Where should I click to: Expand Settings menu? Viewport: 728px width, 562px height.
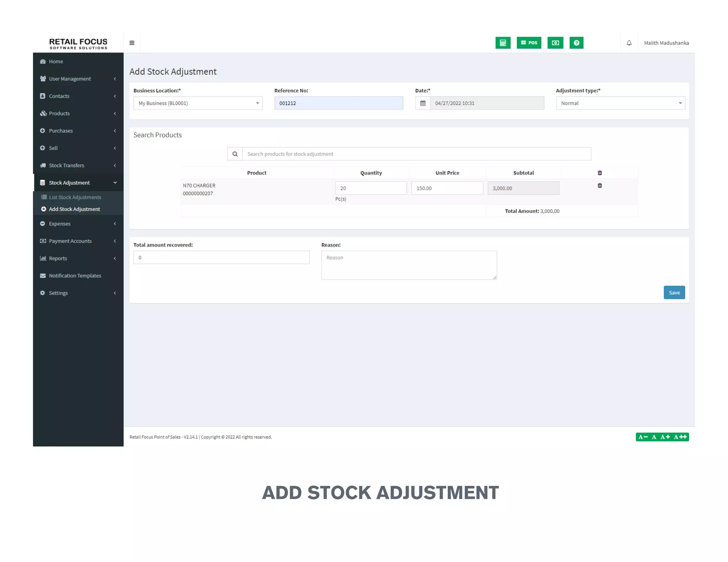[x=78, y=293]
